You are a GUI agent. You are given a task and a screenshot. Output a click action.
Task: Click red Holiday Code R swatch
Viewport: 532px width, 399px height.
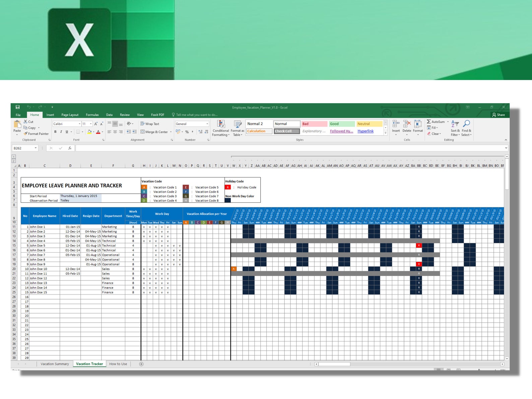[x=228, y=187]
